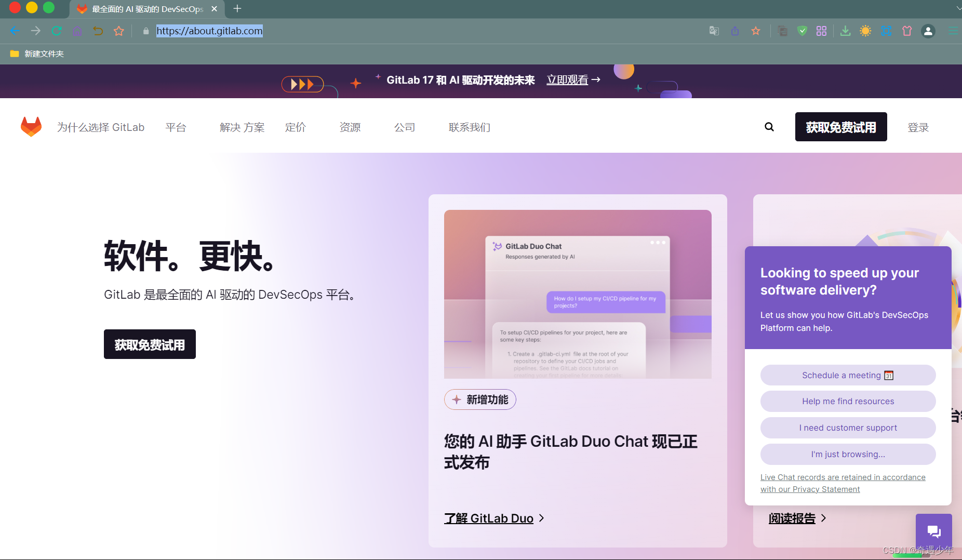The image size is (962, 560).
Task: Open the 平台 navigation menu
Action: click(x=176, y=127)
